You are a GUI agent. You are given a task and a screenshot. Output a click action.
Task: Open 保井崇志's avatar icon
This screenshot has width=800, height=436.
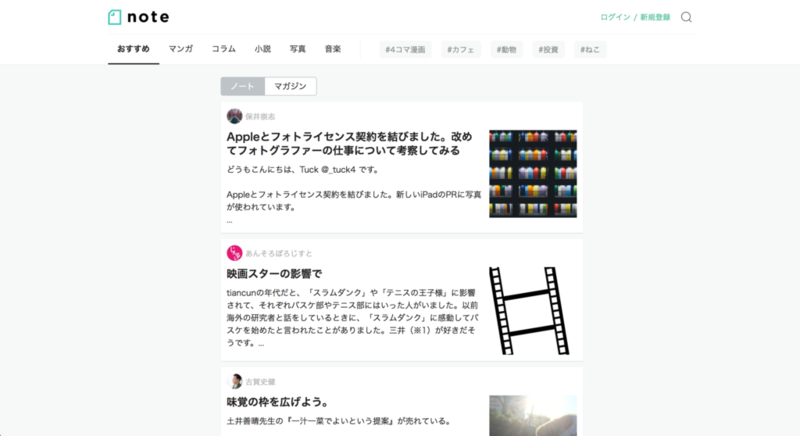pos(234,116)
